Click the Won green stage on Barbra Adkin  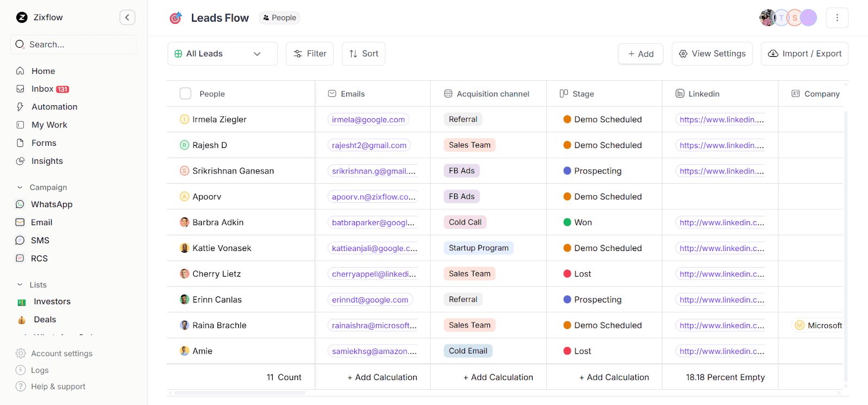point(578,222)
